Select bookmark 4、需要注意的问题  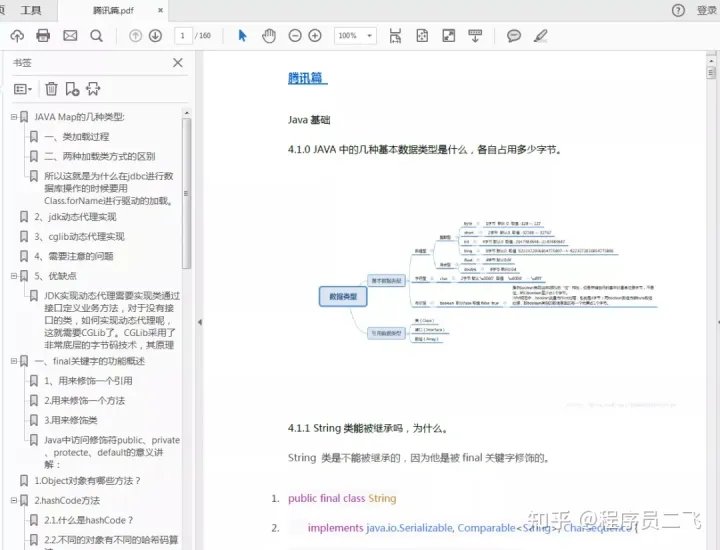74,256
